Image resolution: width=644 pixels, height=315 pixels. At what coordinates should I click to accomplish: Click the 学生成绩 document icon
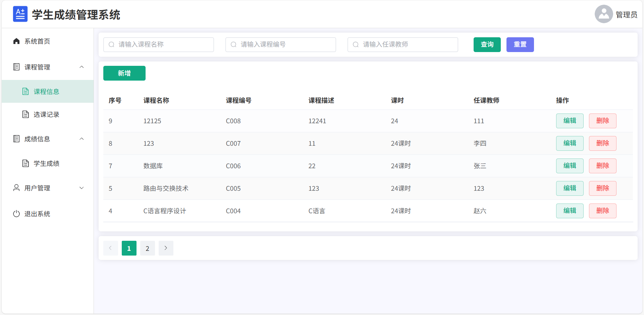click(26, 163)
